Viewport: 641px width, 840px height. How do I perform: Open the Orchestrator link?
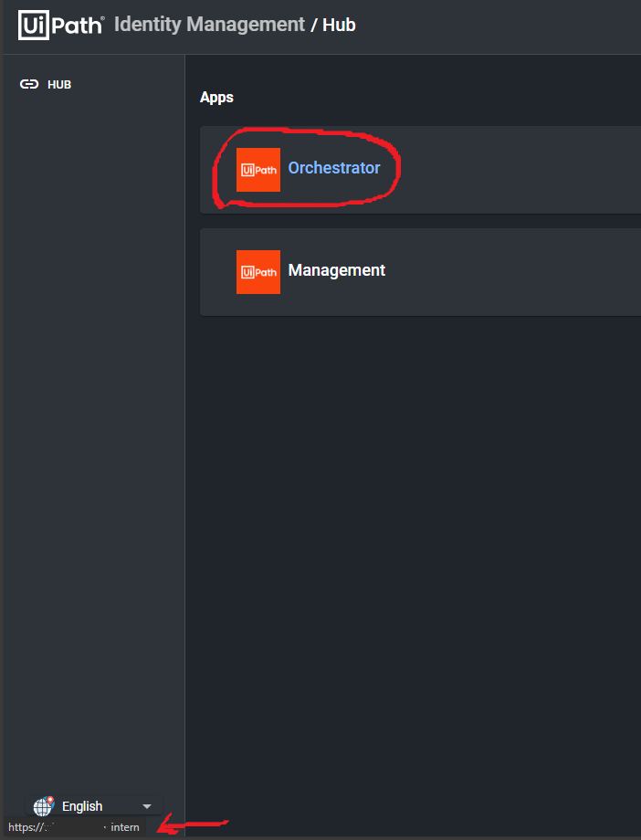coord(334,168)
